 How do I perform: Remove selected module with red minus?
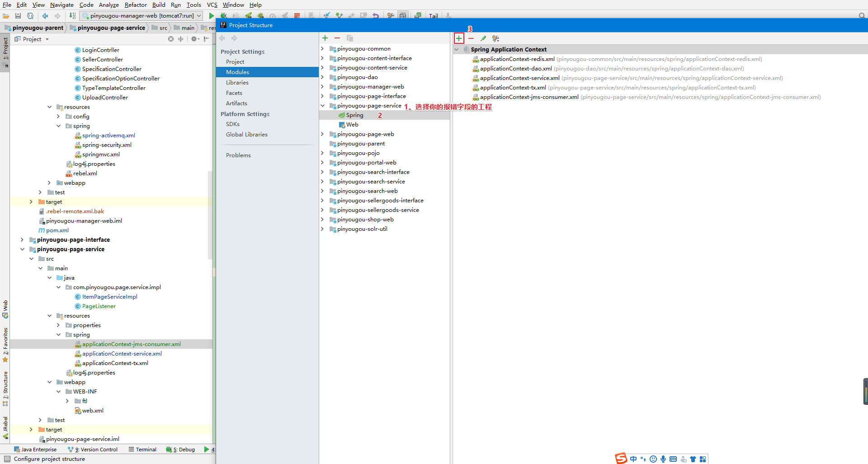[x=337, y=38]
